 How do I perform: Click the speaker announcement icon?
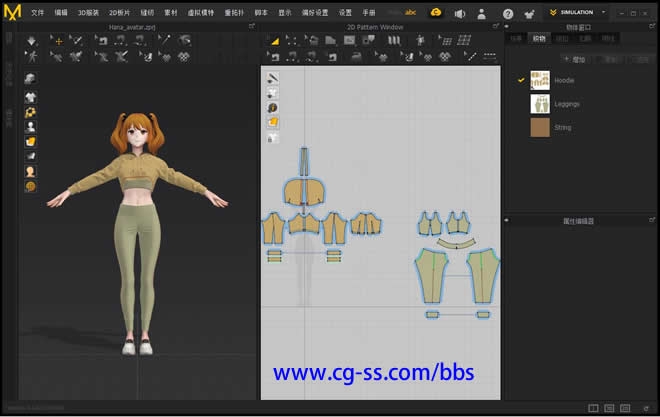(x=459, y=13)
